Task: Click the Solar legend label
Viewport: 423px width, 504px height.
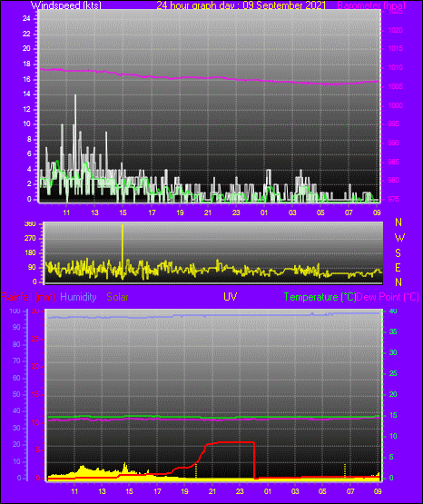Action: coord(117,297)
